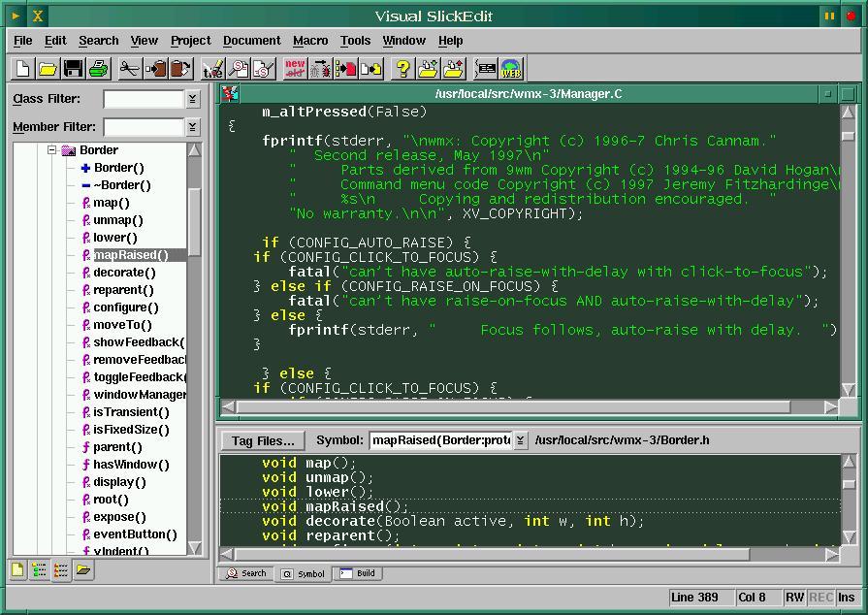Toggle the Ins insert mode indicator

pos(847,598)
